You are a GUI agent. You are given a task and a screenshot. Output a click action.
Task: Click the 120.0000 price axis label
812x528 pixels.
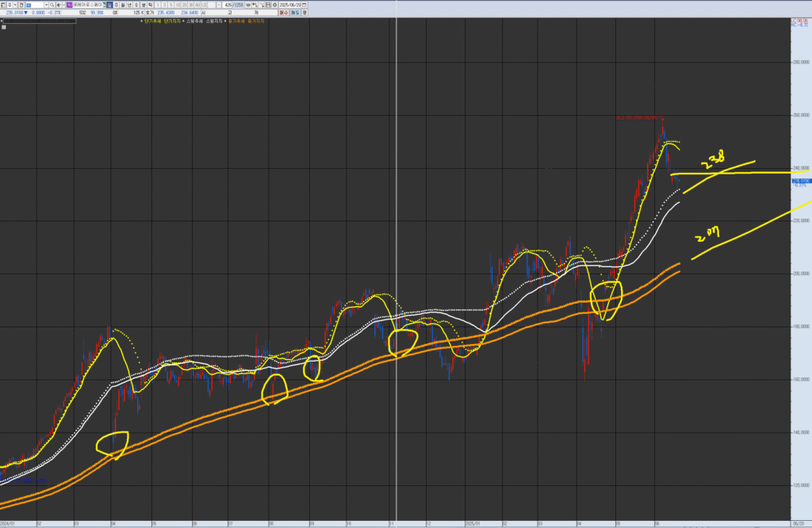[801, 485]
